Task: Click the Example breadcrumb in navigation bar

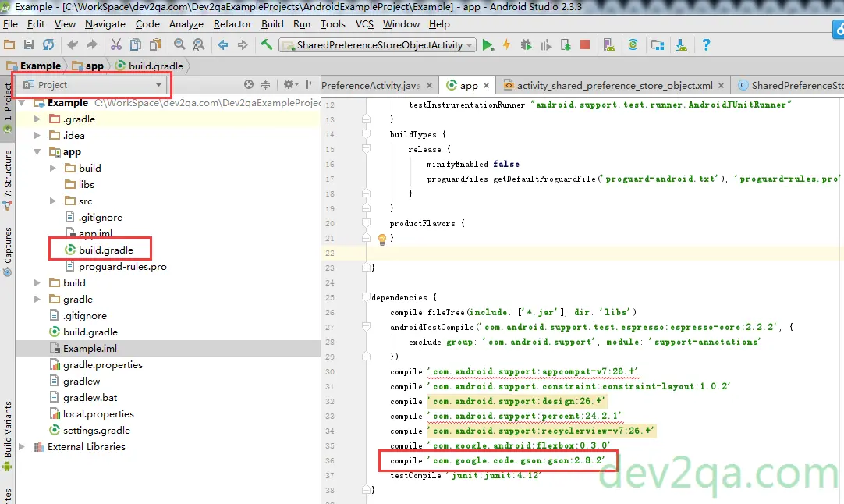Action: pos(34,66)
